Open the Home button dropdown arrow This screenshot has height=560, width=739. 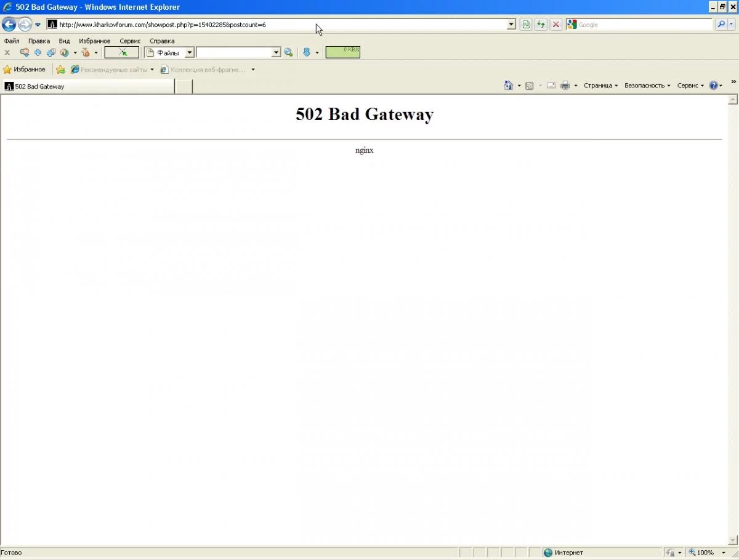click(519, 86)
